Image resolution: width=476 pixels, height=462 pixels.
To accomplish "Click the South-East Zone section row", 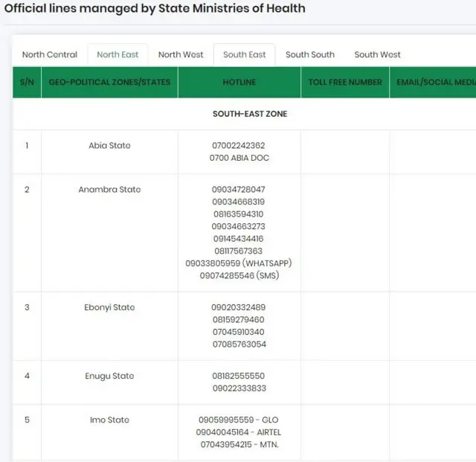I will pyautogui.click(x=250, y=114).
